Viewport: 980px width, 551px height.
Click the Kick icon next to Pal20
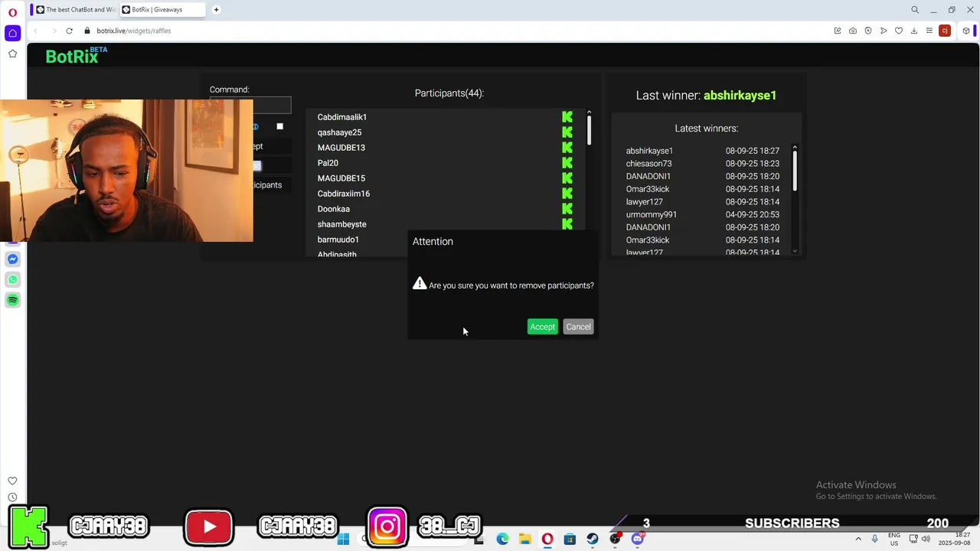pos(567,163)
